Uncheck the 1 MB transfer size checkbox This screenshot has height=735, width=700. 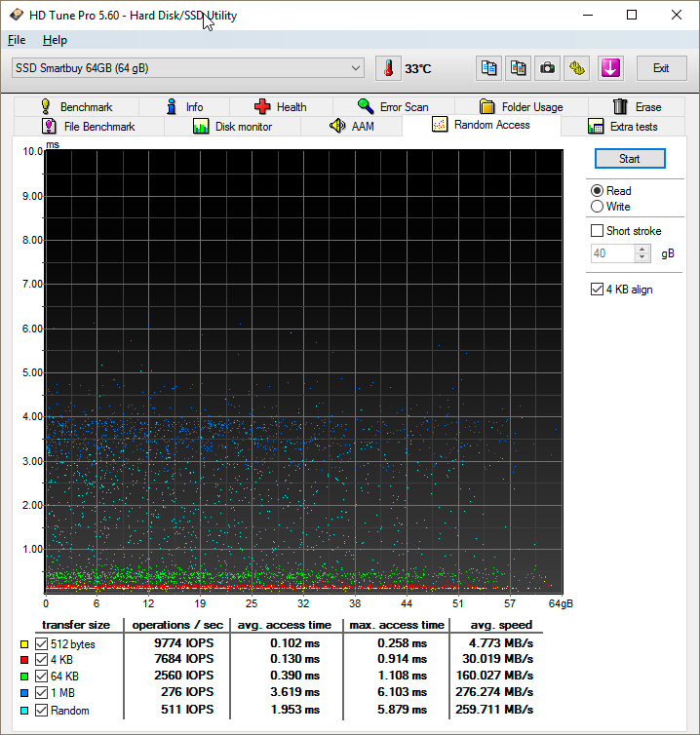coord(40,693)
